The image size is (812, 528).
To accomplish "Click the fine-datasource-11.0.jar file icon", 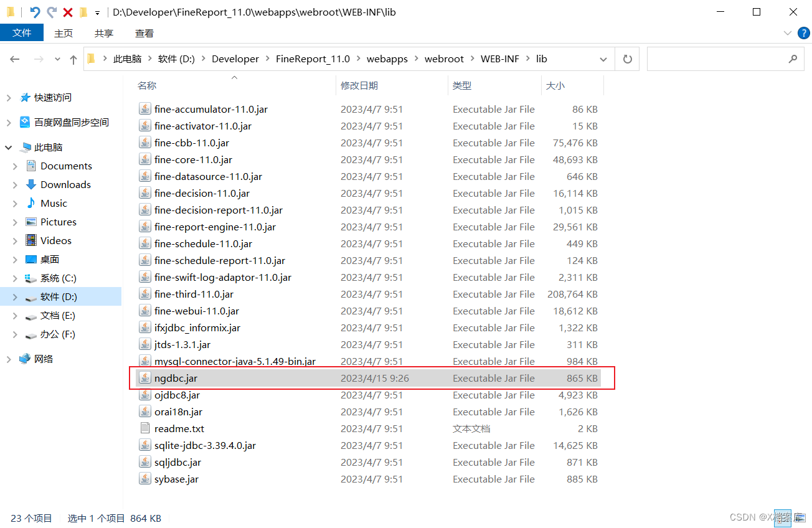I will (x=144, y=176).
